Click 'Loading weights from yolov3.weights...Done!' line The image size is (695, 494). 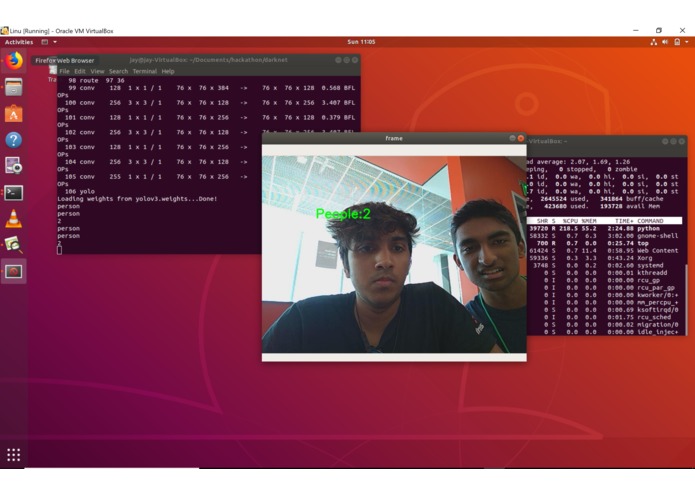click(x=137, y=199)
